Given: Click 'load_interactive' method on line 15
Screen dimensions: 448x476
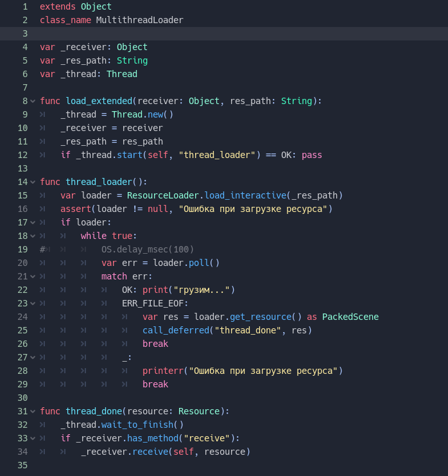Looking at the screenshot, I should click(x=245, y=195).
